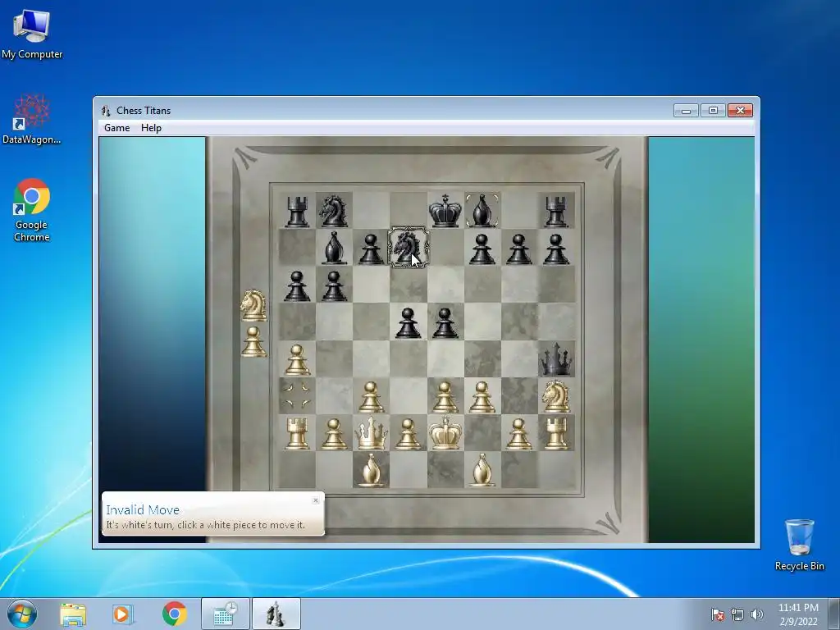Click the Action Center flag tray icon
840x630 pixels.
(x=718, y=614)
